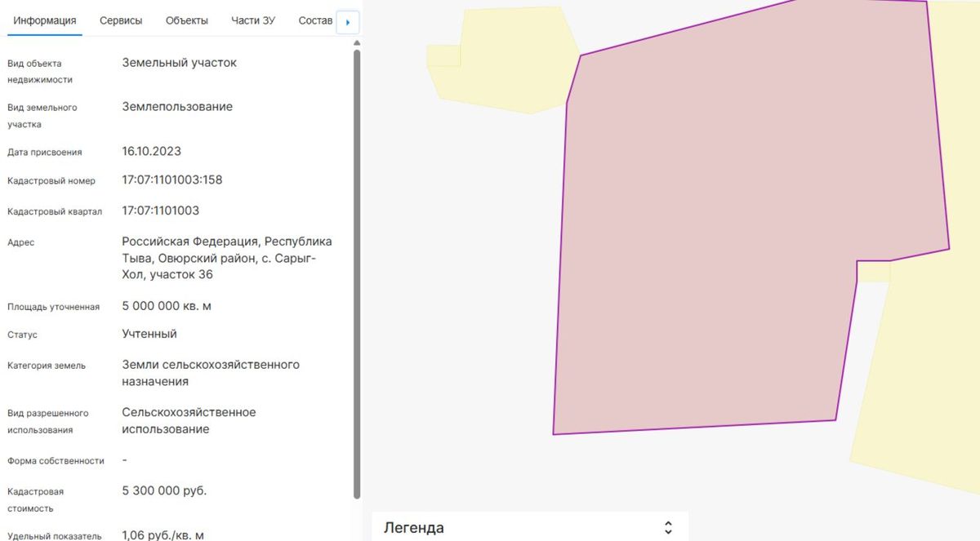Click Сельскохозяйственное использование text

click(189, 420)
